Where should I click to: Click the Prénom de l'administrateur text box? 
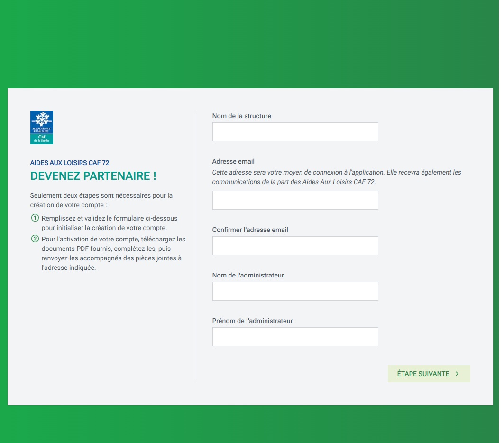pyautogui.click(x=295, y=337)
